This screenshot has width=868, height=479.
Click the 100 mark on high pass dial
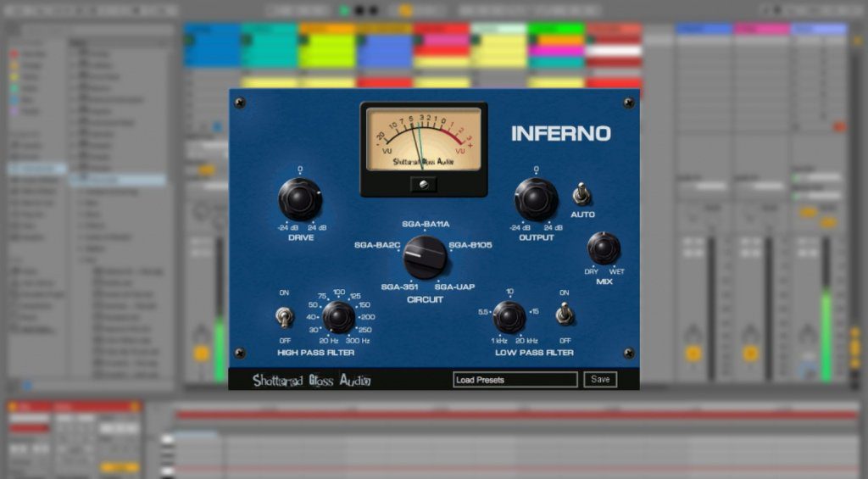[x=339, y=292]
